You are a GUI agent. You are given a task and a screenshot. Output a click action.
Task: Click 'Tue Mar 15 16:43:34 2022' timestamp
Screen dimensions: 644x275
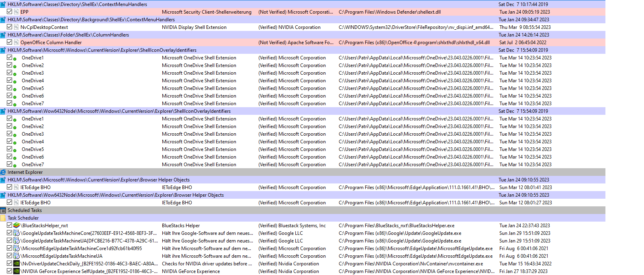(x=525, y=264)
